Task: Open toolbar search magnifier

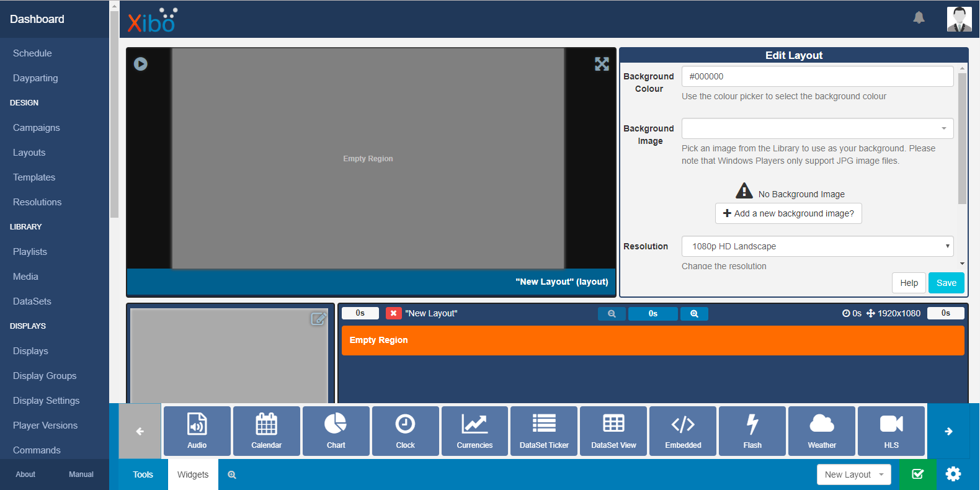Action: [x=232, y=474]
